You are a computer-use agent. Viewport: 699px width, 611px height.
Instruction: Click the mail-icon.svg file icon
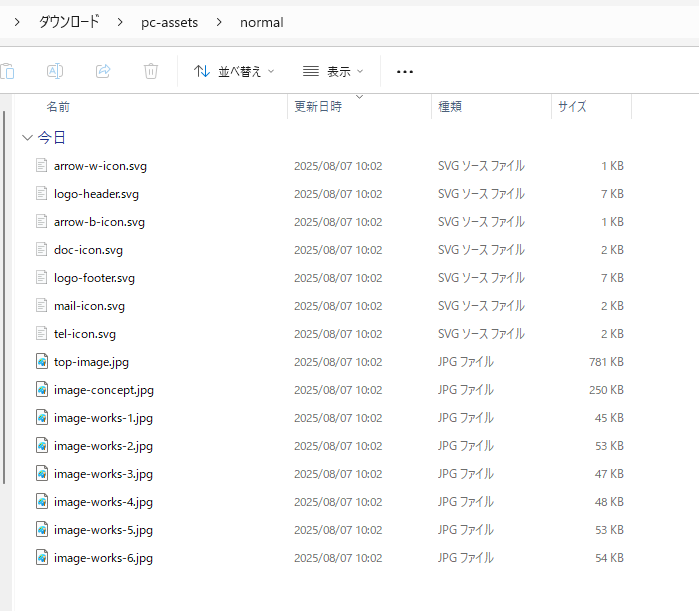pyautogui.click(x=41, y=306)
